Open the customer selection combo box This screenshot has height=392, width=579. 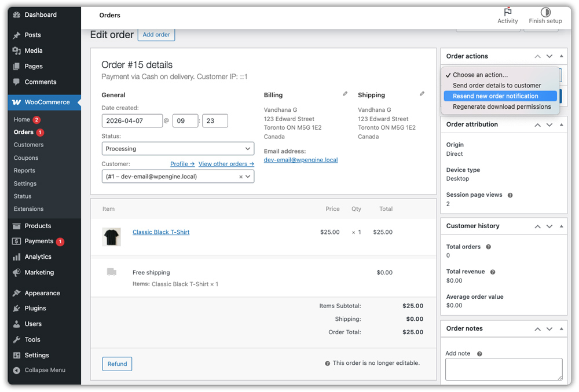(x=177, y=176)
